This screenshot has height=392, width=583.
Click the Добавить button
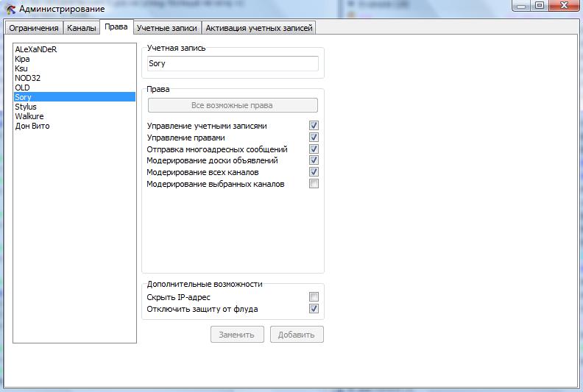click(x=297, y=335)
